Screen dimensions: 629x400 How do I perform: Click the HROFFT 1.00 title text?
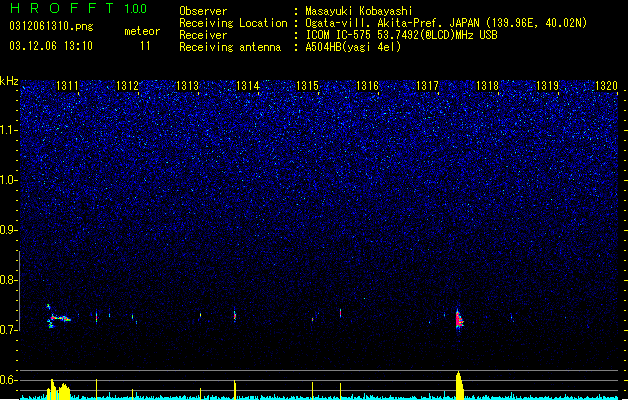[x=78, y=8]
